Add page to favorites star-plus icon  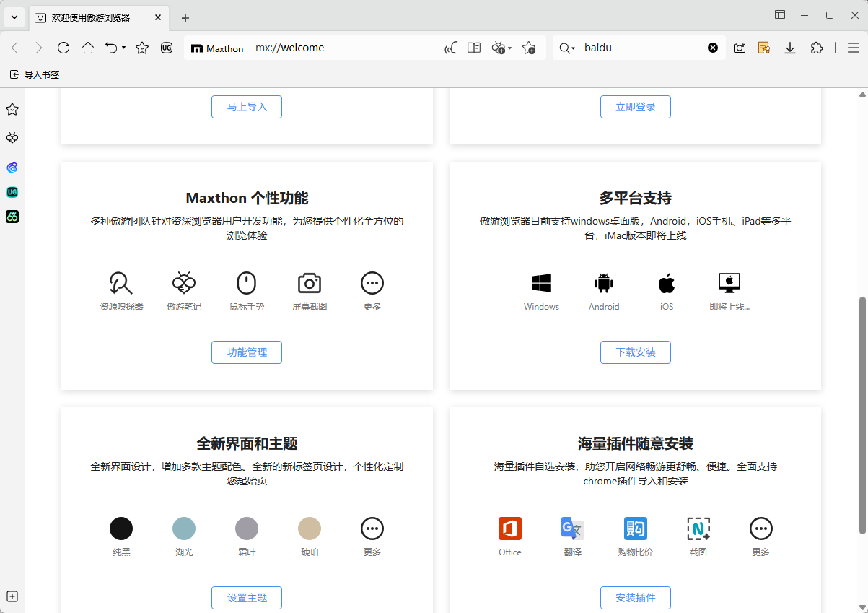point(529,48)
